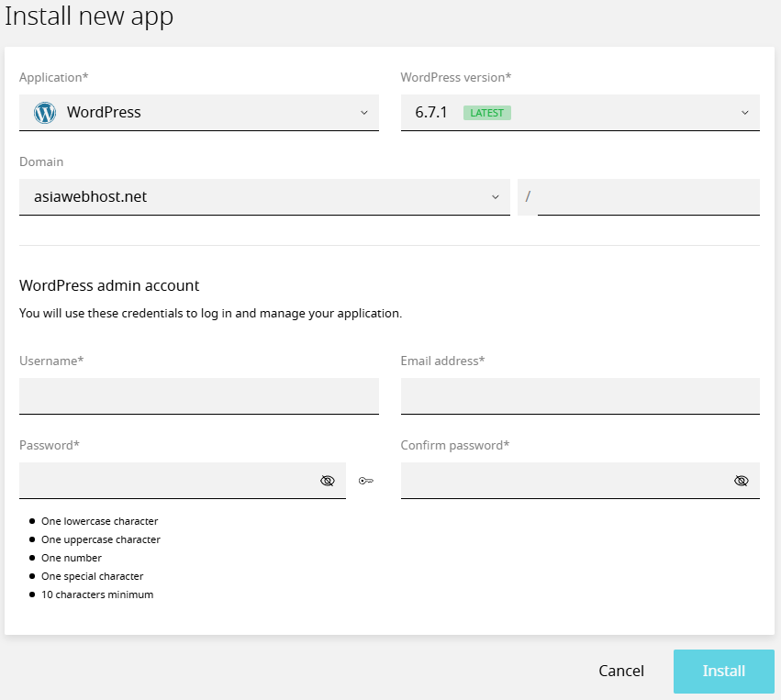Select the 6.7.1 version value
This screenshot has height=700, width=781.
[x=430, y=113]
